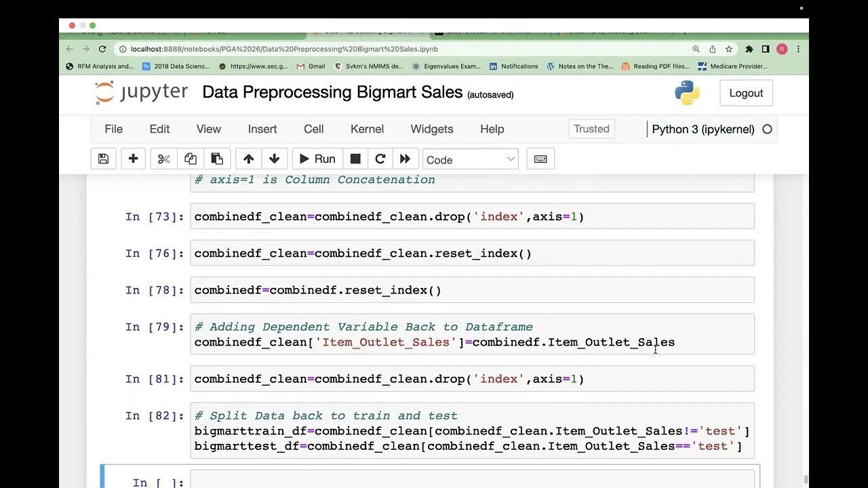Open the Widgets menu
868x488 pixels.
[x=432, y=129]
